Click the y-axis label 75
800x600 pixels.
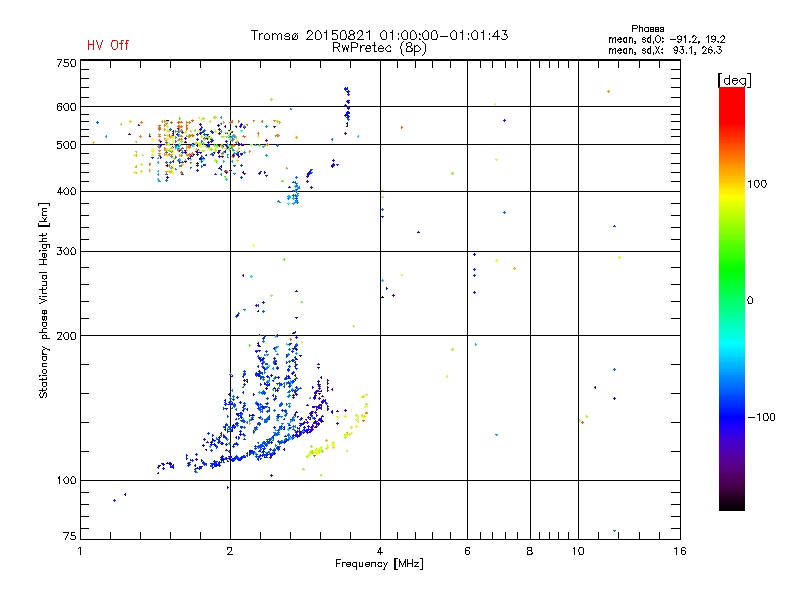[x=70, y=536]
